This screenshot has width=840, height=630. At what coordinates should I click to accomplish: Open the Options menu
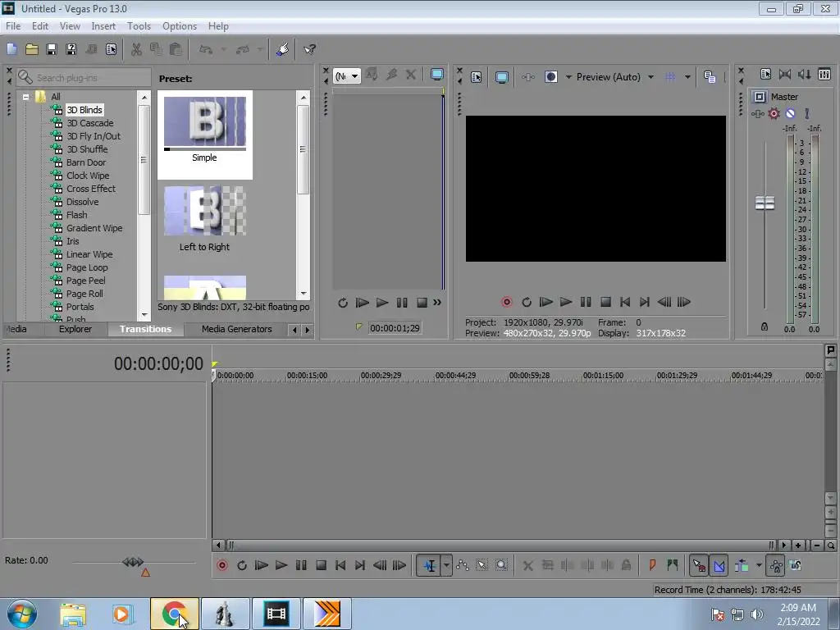pyautogui.click(x=180, y=25)
